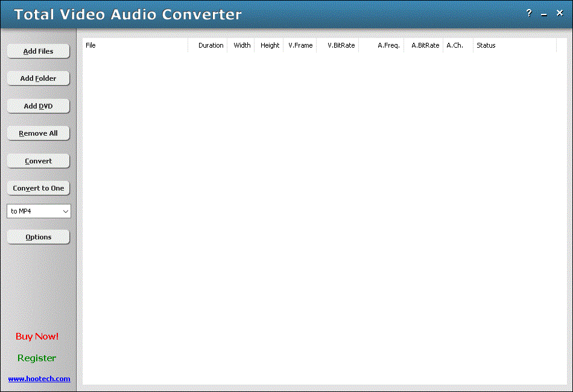Screen dimensions: 573x392
Task: Click the A.Freq. column header
Action: pos(381,45)
